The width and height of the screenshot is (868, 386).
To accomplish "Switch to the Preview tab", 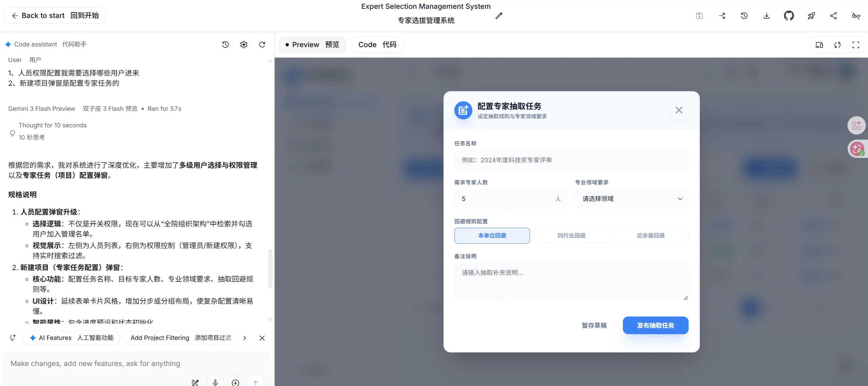I will (312, 45).
